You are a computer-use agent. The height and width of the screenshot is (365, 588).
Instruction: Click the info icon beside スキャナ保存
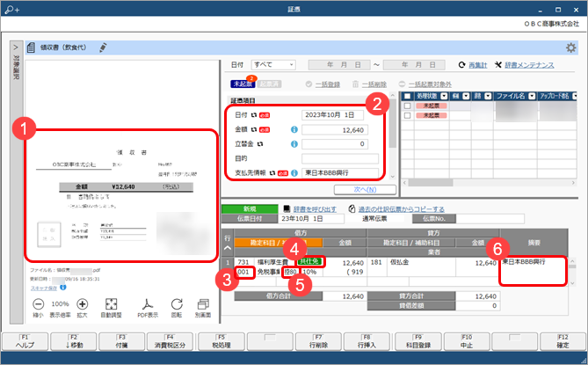click(x=63, y=288)
